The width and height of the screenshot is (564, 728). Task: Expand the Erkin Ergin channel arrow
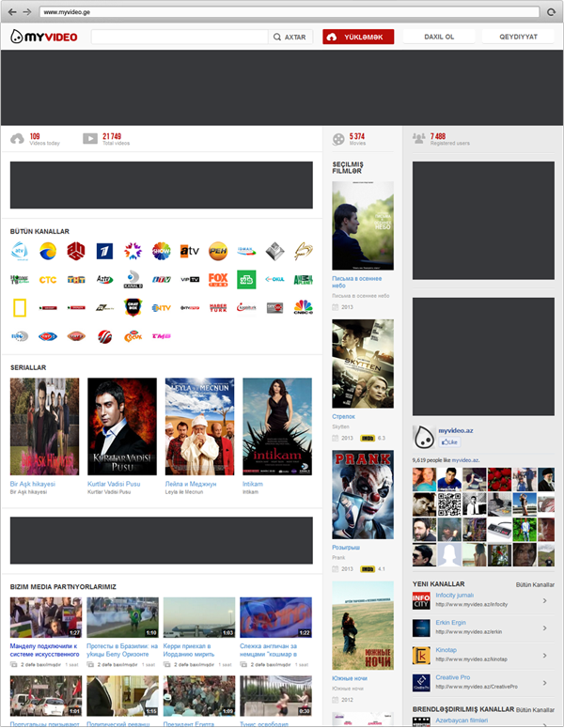545,628
